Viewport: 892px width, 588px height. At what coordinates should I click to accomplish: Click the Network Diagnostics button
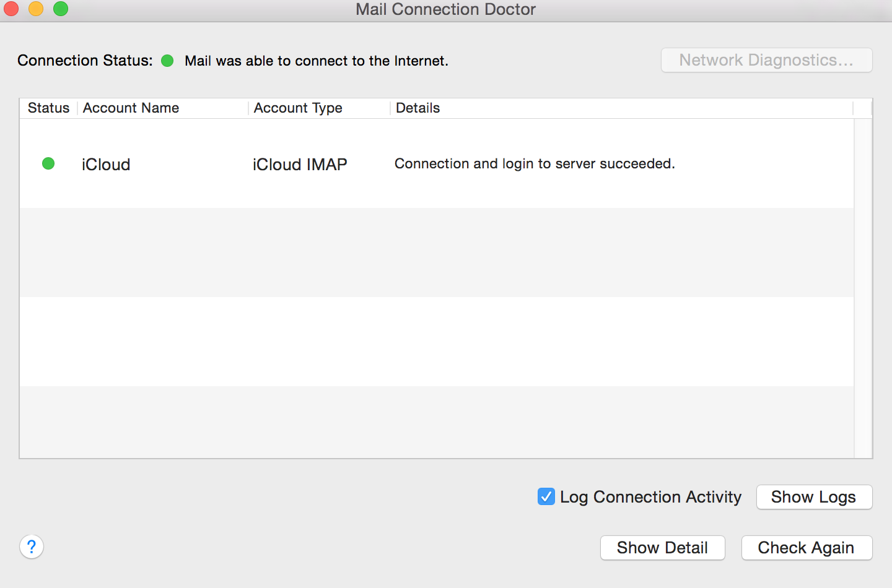(766, 60)
